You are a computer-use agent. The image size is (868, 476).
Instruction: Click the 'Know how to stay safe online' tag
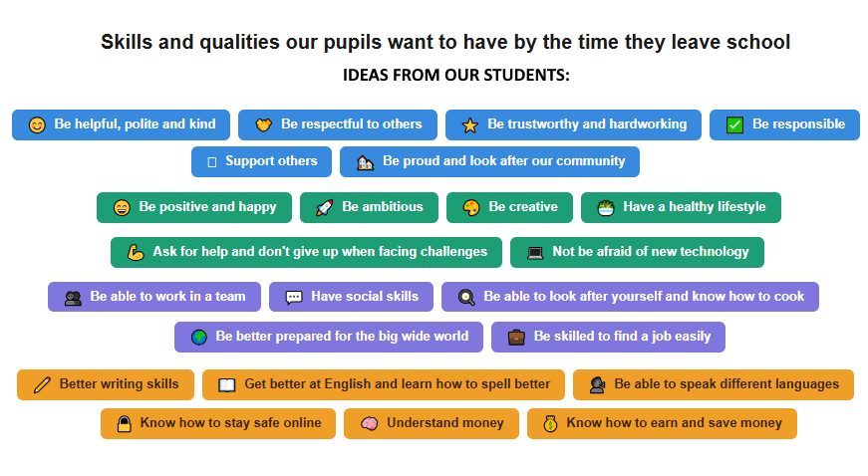(x=217, y=423)
